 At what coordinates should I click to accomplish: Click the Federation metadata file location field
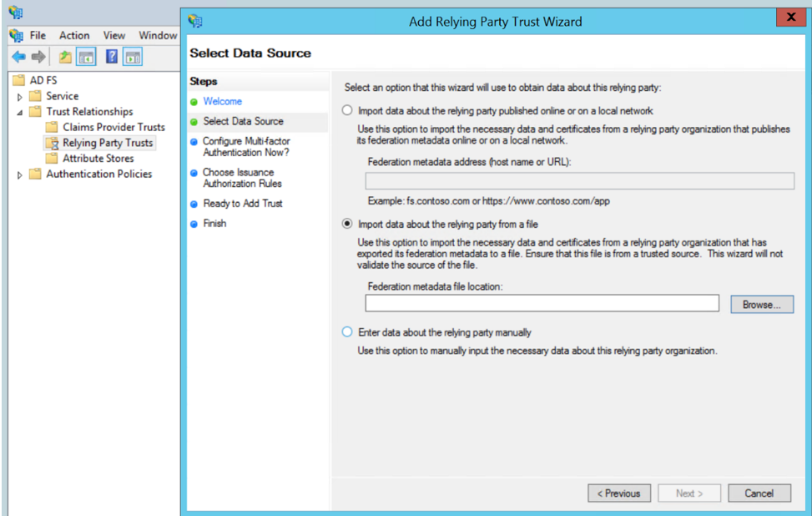[x=542, y=304]
